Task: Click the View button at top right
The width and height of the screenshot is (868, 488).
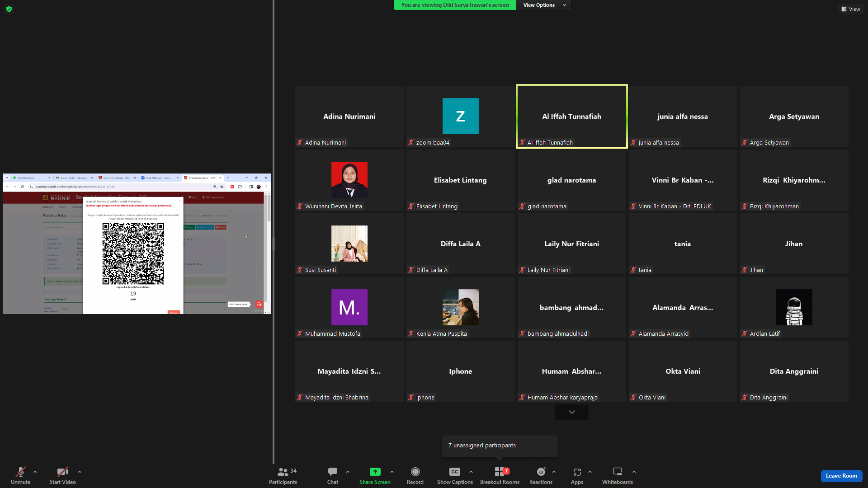Action: pos(851,9)
